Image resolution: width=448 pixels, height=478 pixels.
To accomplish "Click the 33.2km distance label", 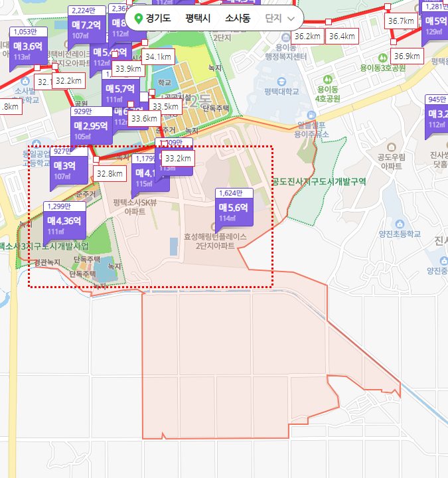I will (x=178, y=159).
